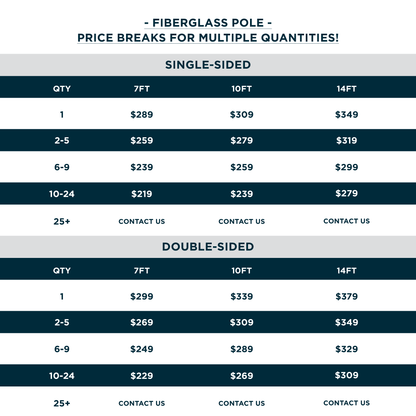Viewport: 416px width, 416px height.
Task: Click the single-sided $349 price for 14FT
Action: (347, 115)
